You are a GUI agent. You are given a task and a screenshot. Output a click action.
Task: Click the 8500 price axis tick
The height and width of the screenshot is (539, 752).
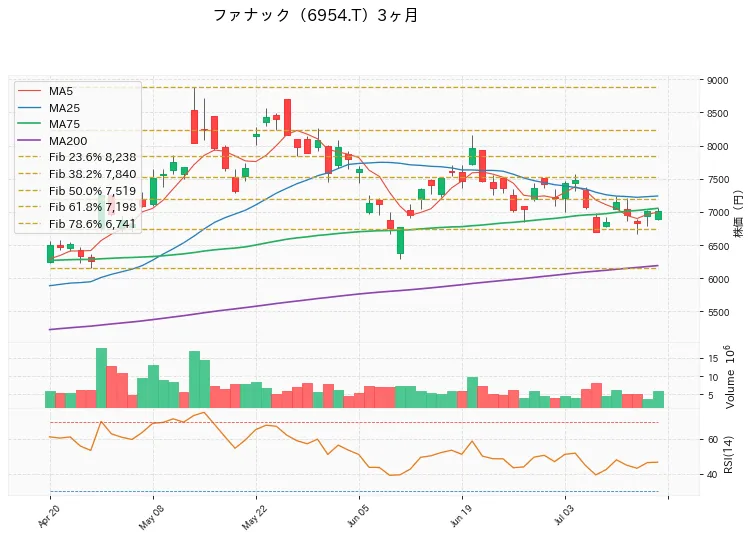click(717, 114)
